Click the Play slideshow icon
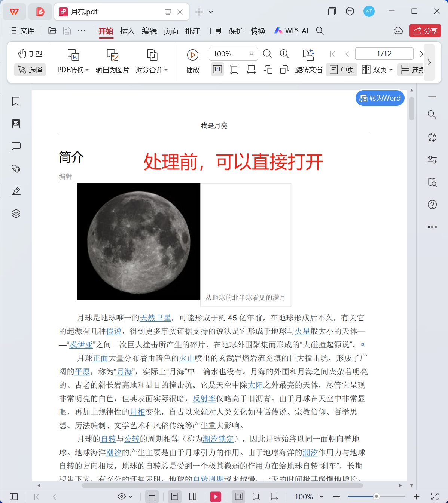Screen dimensions: 448x503 (192, 55)
